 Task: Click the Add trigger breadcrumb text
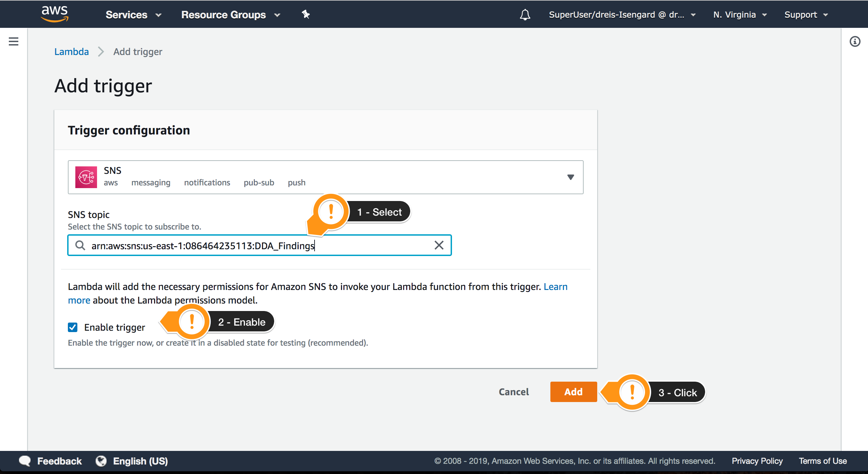(138, 52)
